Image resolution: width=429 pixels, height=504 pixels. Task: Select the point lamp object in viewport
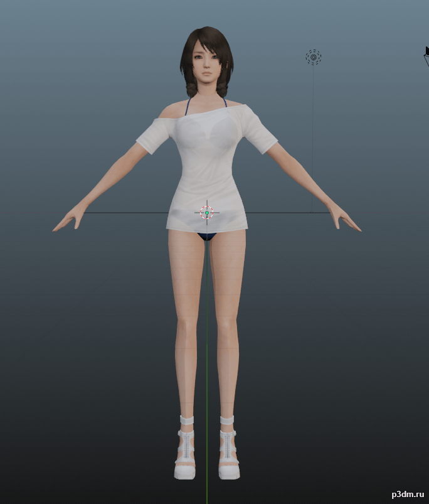[314, 58]
